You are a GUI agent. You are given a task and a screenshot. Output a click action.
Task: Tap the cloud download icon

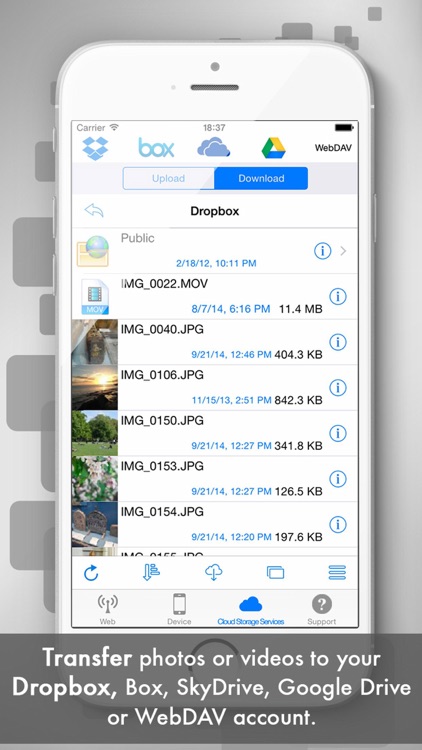click(x=213, y=572)
